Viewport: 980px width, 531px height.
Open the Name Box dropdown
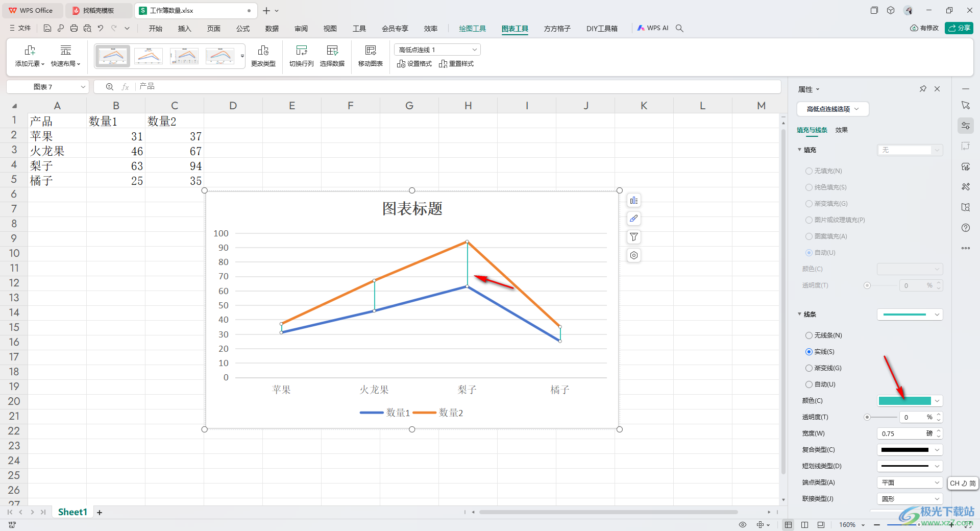83,87
